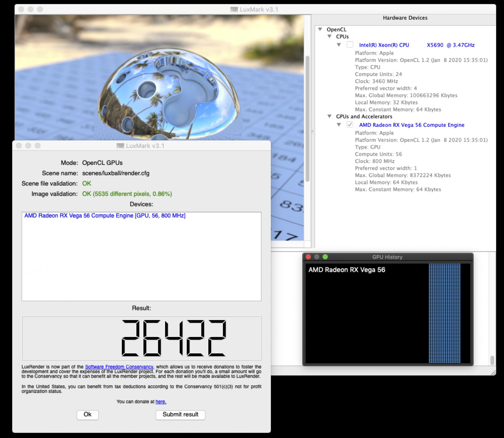504x438 pixels.
Task: Collapse the OpenCL tree node
Action: [x=320, y=29]
